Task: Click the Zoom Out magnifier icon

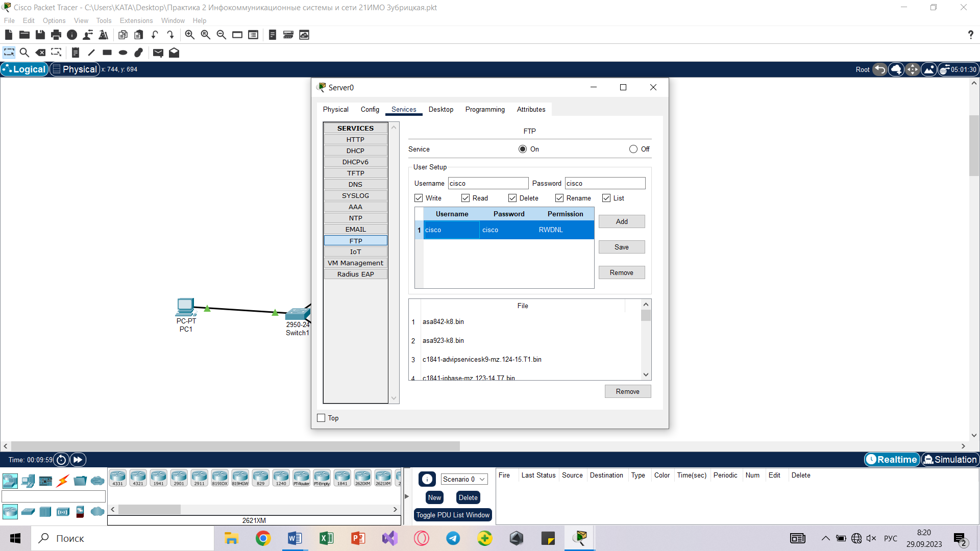Action: click(222, 35)
